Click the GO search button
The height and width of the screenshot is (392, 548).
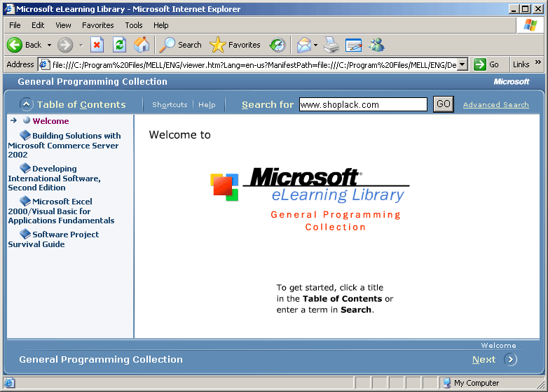(443, 104)
